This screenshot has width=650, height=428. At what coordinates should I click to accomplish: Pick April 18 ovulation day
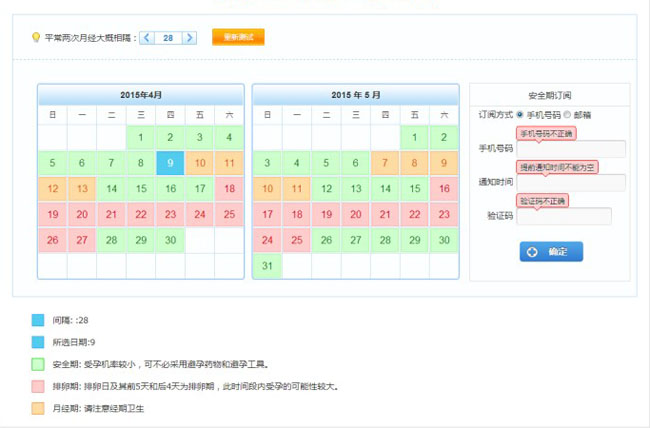[229, 188]
